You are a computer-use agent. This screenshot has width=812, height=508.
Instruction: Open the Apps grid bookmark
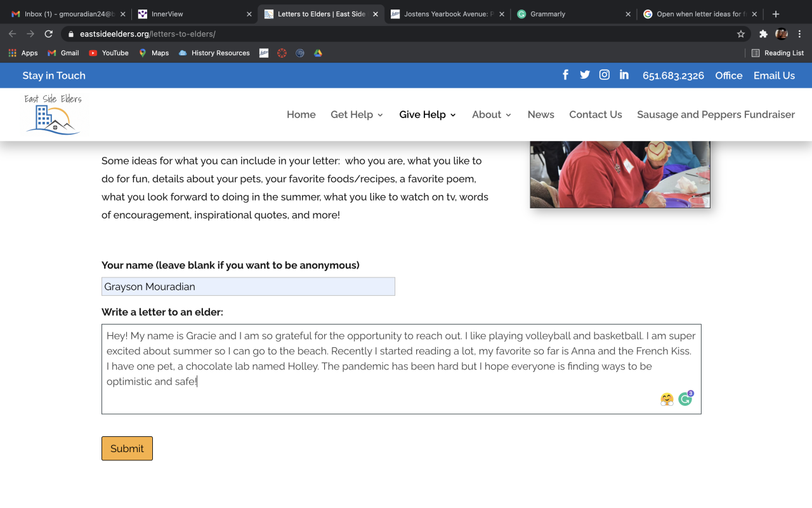[23, 53]
